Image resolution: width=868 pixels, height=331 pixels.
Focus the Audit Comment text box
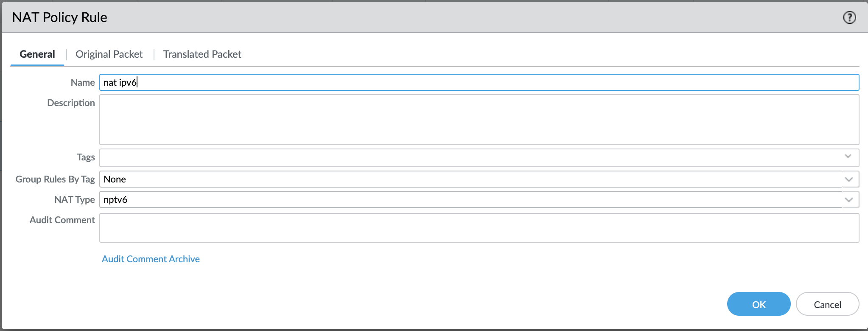click(x=479, y=228)
